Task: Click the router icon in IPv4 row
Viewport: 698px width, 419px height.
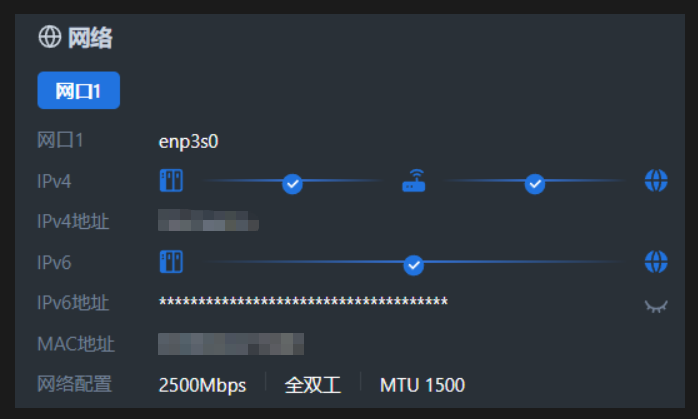Action: tap(414, 182)
